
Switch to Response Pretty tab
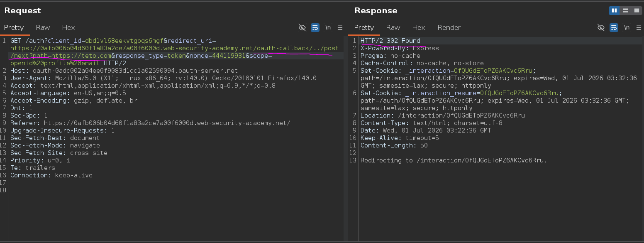pos(364,27)
